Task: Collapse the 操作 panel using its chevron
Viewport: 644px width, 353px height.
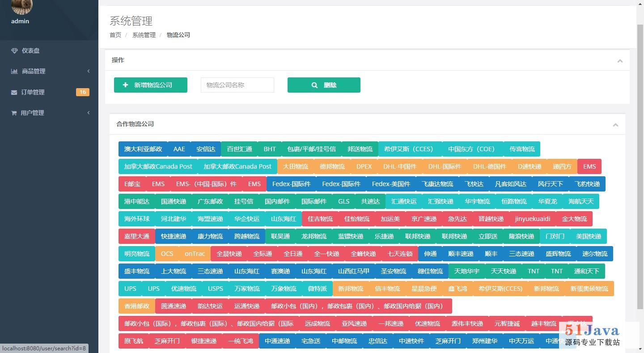Action: click(620, 61)
